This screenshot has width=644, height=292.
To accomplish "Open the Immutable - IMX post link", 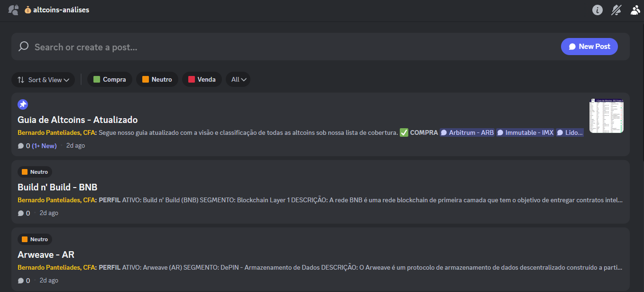I will coord(525,133).
